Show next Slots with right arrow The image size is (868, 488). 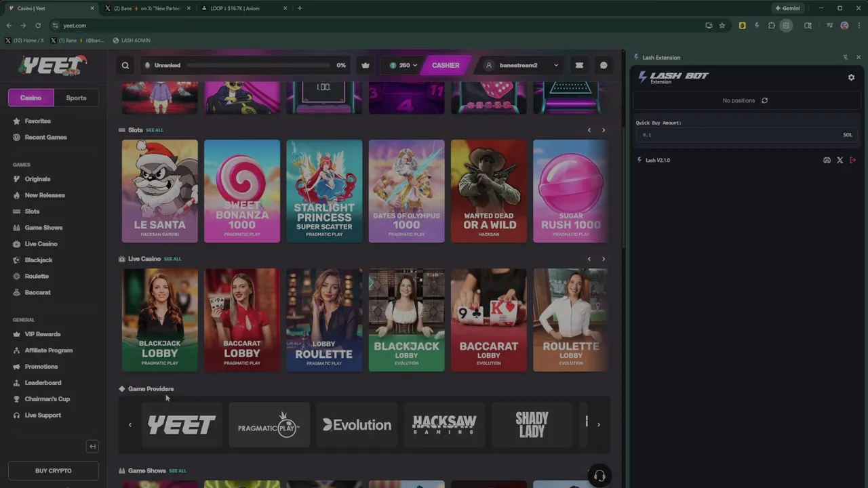tap(604, 130)
